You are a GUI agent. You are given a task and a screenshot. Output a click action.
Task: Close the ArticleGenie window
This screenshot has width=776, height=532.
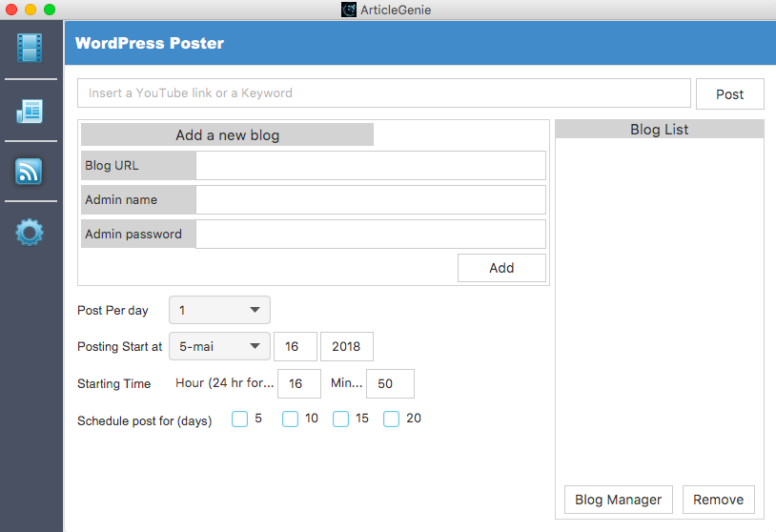point(11,10)
